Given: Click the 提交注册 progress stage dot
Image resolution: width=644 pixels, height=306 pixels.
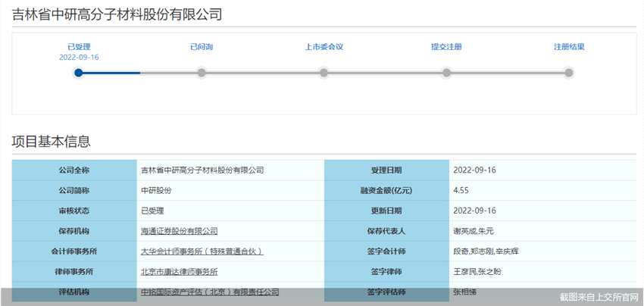Looking at the screenshot, I should pyautogui.click(x=446, y=73).
